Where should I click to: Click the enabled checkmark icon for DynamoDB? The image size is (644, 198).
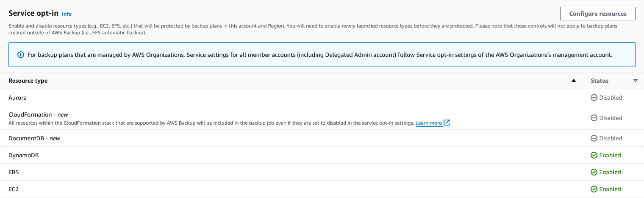[594, 155]
